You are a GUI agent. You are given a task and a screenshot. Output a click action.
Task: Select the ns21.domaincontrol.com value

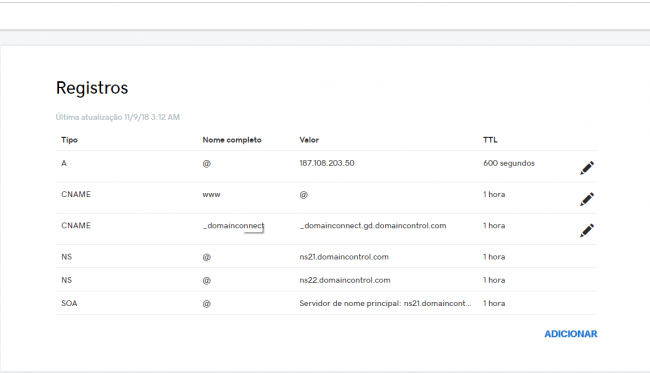(x=344, y=257)
